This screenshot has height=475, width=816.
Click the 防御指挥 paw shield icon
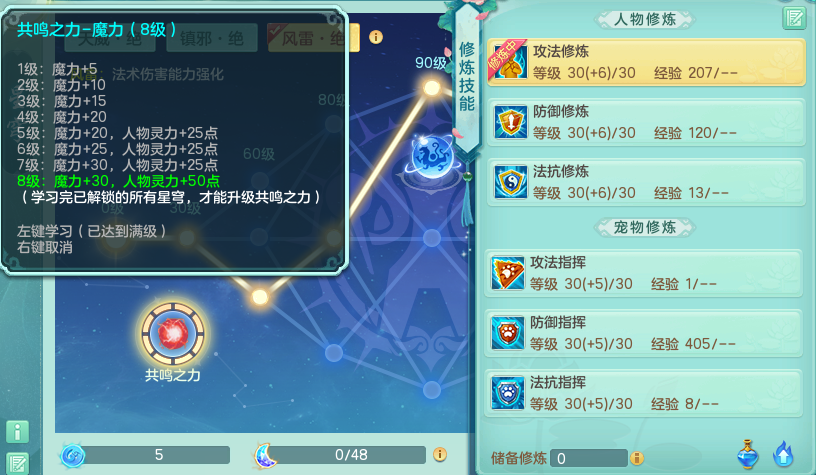507,333
